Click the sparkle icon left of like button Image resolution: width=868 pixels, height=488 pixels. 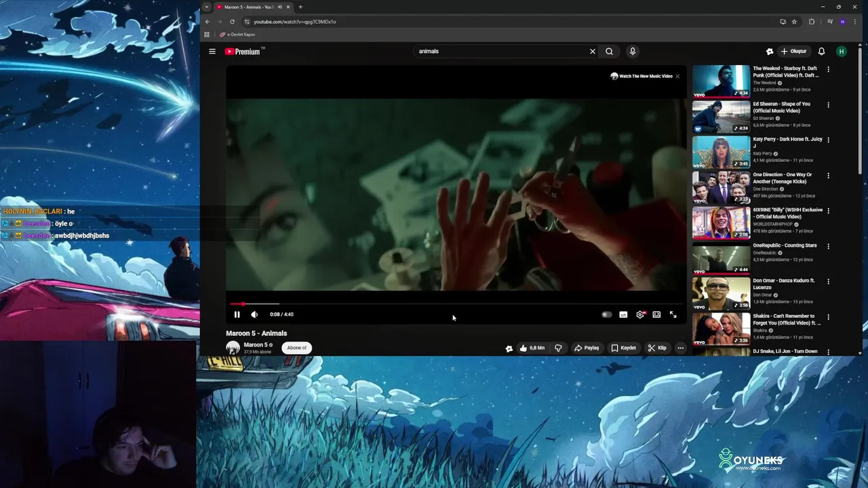pyautogui.click(x=509, y=348)
